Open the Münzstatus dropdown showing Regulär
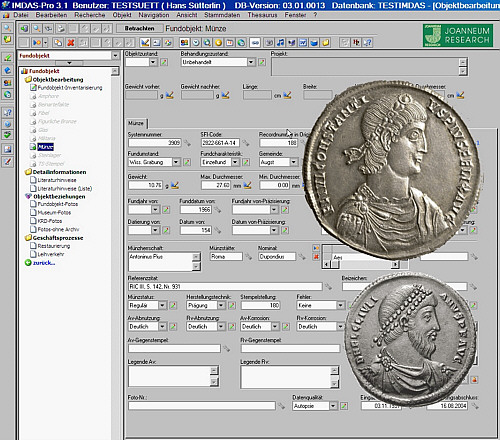Viewport: 500px width, 440px height. tap(162, 305)
